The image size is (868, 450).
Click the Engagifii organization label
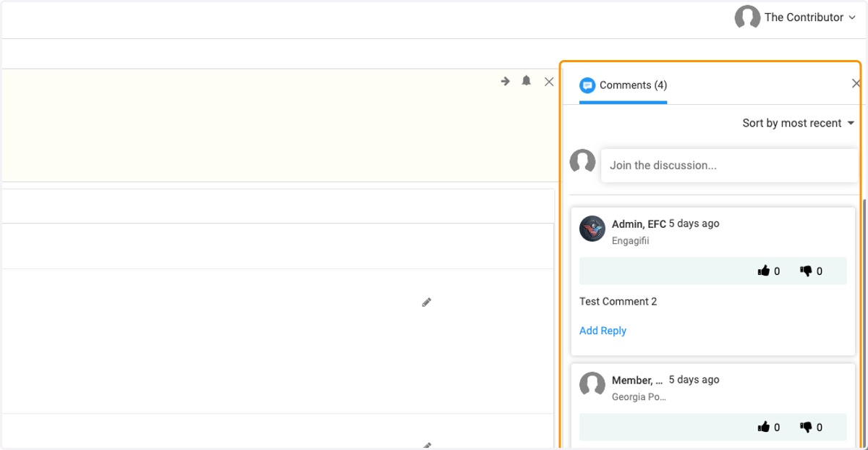click(631, 241)
